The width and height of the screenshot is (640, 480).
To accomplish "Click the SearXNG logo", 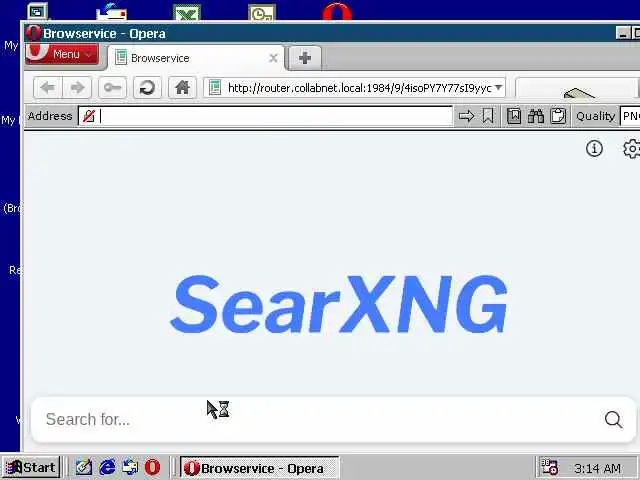I will coord(339,304).
